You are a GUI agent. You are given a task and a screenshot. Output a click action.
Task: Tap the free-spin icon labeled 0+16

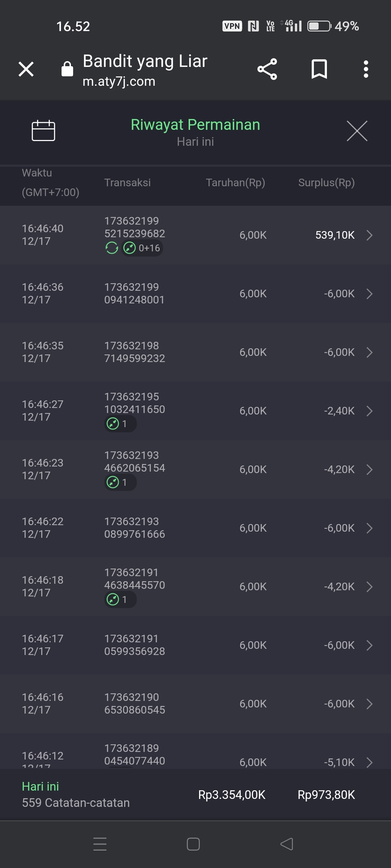point(142,248)
